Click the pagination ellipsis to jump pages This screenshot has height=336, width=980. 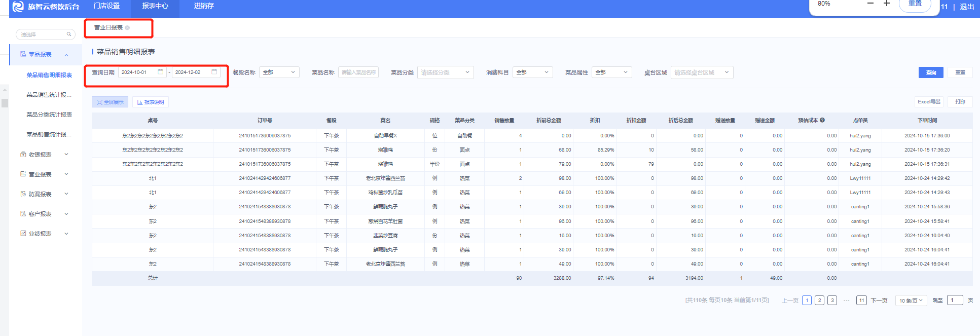point(846,301)
